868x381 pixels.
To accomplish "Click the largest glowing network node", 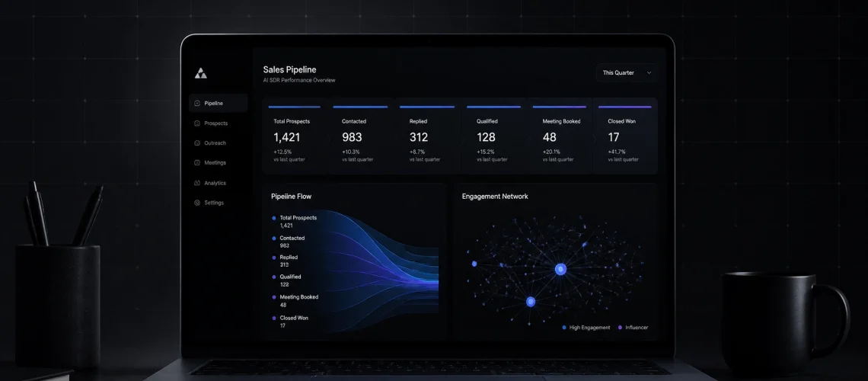I will coord(560,270).
